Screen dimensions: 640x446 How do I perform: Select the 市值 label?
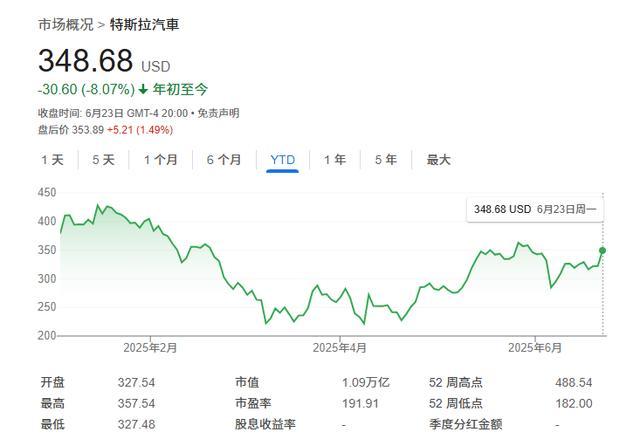pyautogui.click(x=247, y=382)
